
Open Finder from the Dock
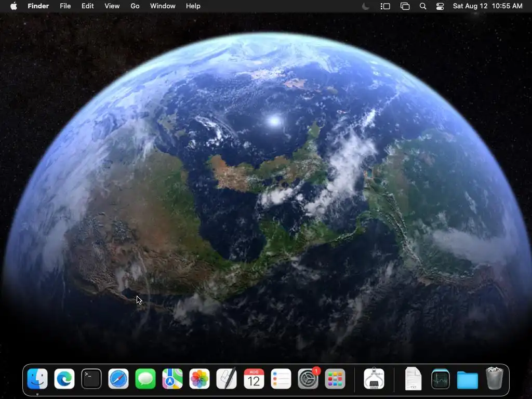click(x=37, y=379)
